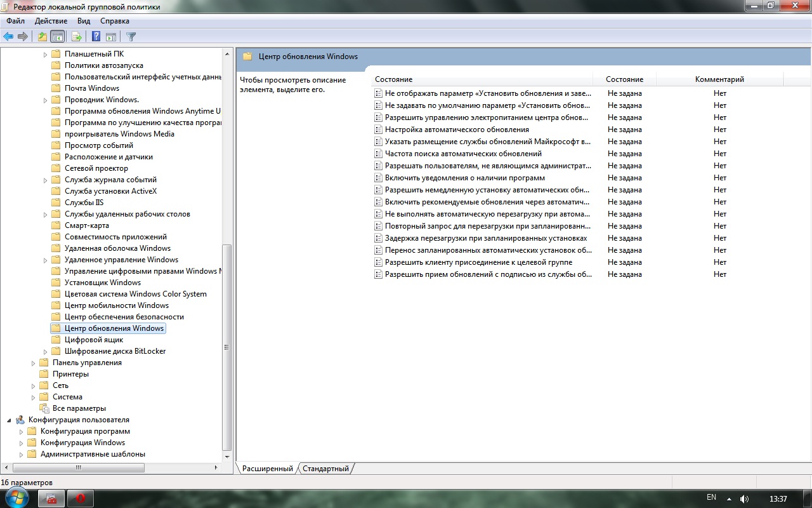Image resolution: width=812 pixels, height=508 pixels.
Task: Expand the Шифрование диска BitLocker folder
Action: click(46, 352)
